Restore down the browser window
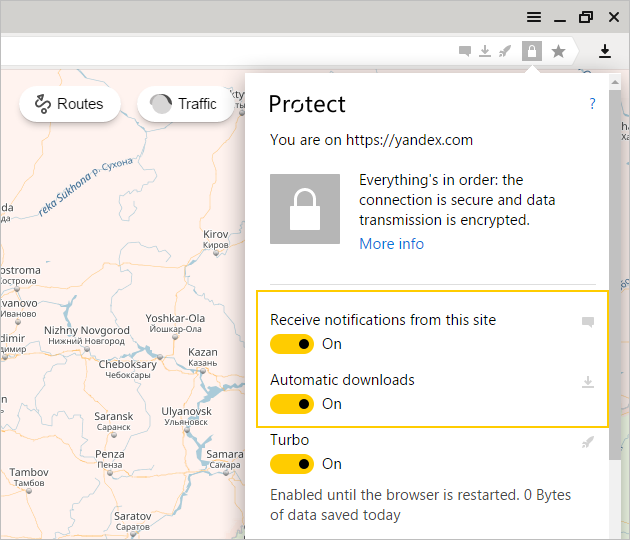The width and height of the screenshot is (630, 540). (x=586, y=17)
